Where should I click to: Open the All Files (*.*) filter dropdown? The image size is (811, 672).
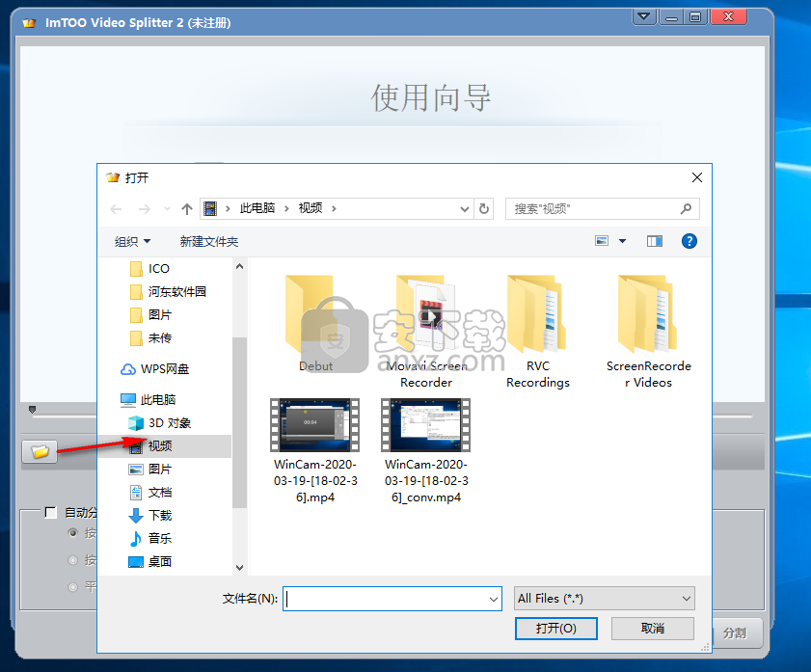point(604,599)
